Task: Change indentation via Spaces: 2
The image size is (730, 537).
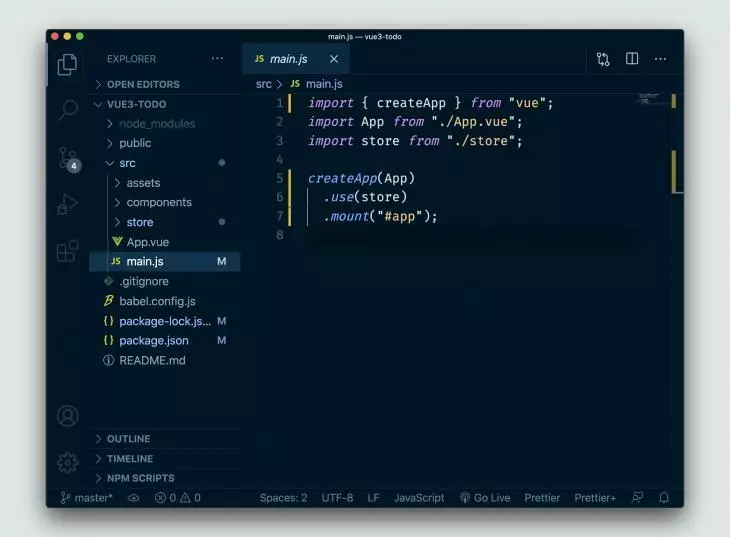Action: pyautogui.click(x=284, y=498)
